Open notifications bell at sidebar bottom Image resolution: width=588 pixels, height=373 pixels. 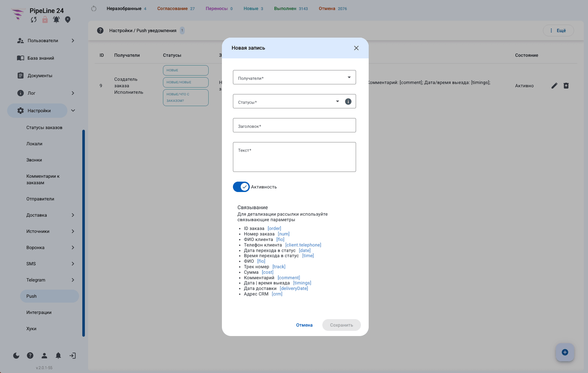(x=58, y=355)
